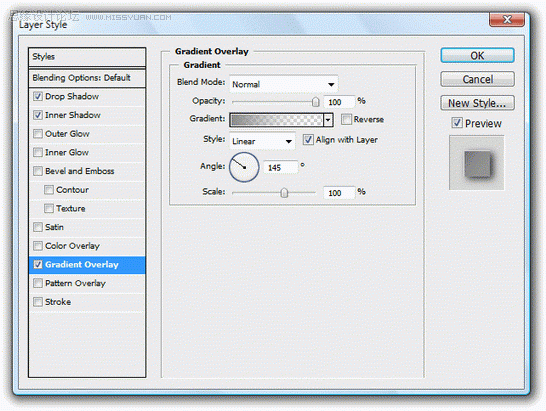The image size is (546, 411).
Task: Click the Opacity slider handle
Action: pyautogui.click(x=315, y=102)
